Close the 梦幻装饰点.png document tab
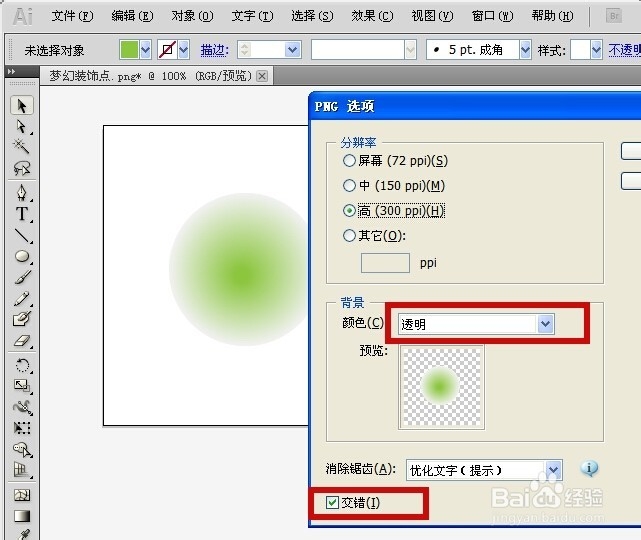 tap(262, 76)
